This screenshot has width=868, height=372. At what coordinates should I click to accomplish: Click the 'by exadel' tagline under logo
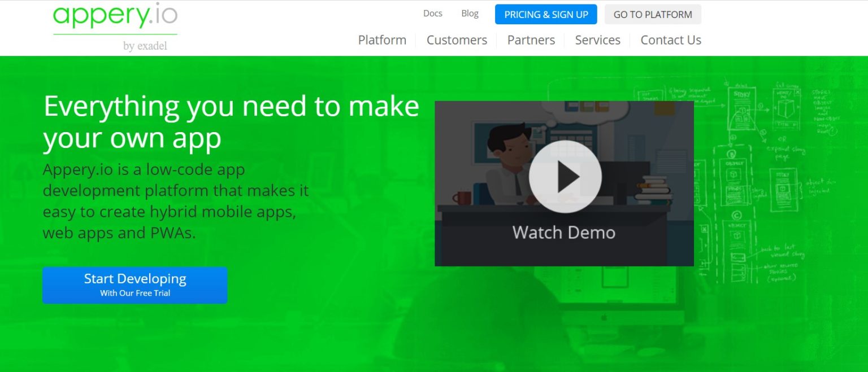coord(145,46)
